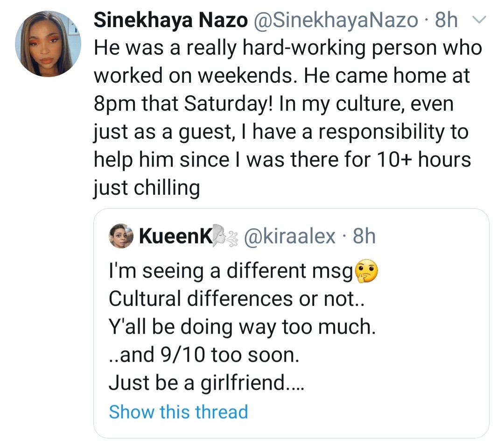The image size is (504, 441).
Task: Click "I'm seeing a different msg" text
Action: 231,272
